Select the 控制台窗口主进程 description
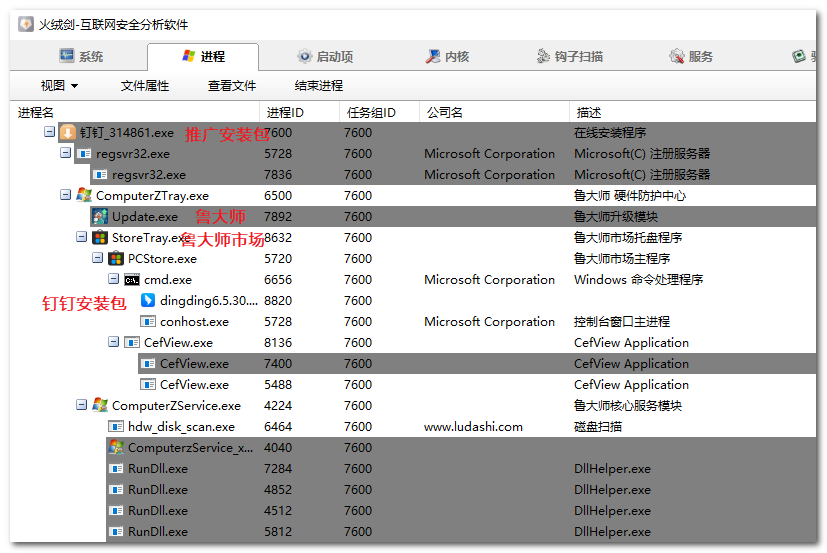 (622, 322)
